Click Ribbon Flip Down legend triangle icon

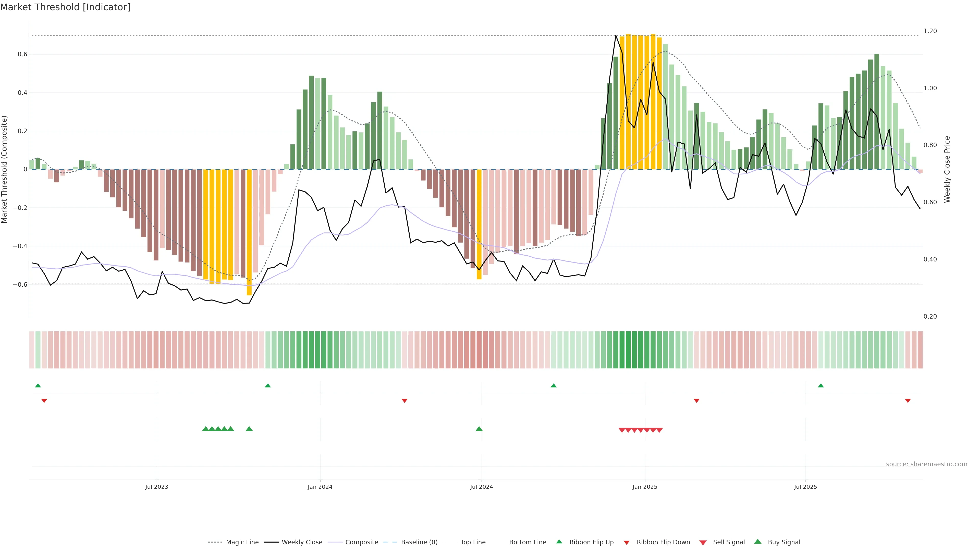pyautogui.click(x=627, y=543)
